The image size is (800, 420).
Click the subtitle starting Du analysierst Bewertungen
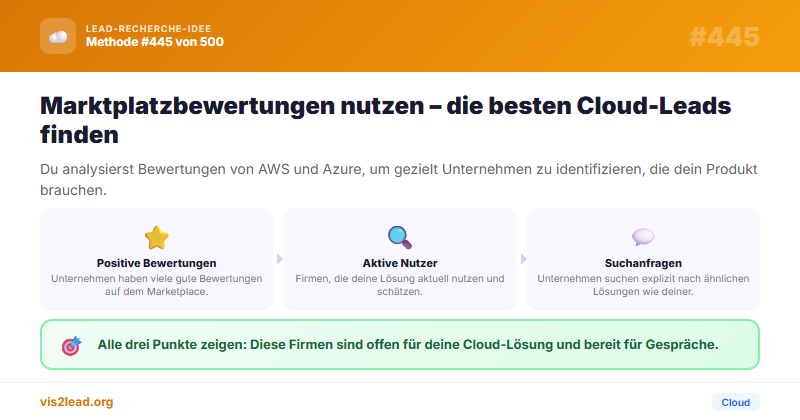coord(399,180)
